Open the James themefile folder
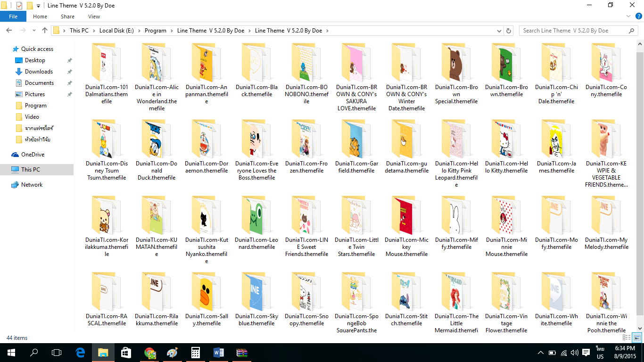 coord(557,147)
